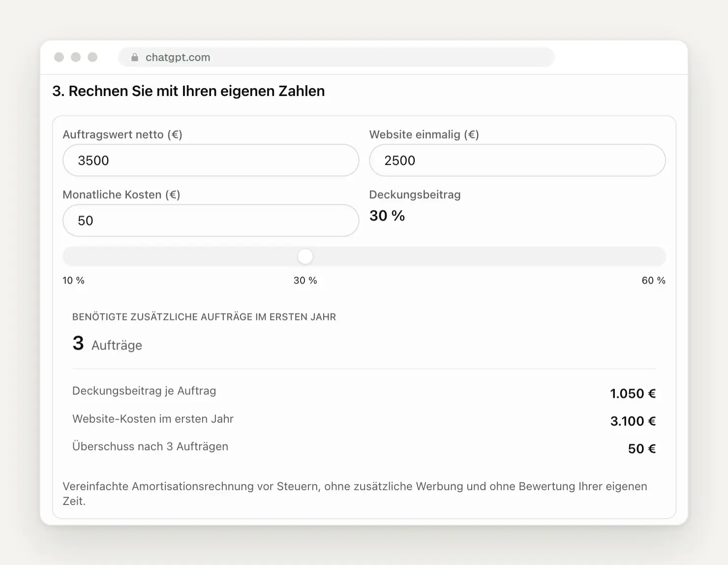Select the Monatliche Kosten input field
Screen dimensions: 728x565
211,220
